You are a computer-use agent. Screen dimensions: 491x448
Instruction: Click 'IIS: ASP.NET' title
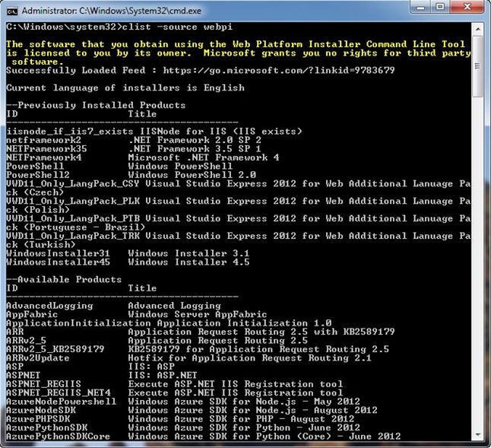(x=163, y=375)
